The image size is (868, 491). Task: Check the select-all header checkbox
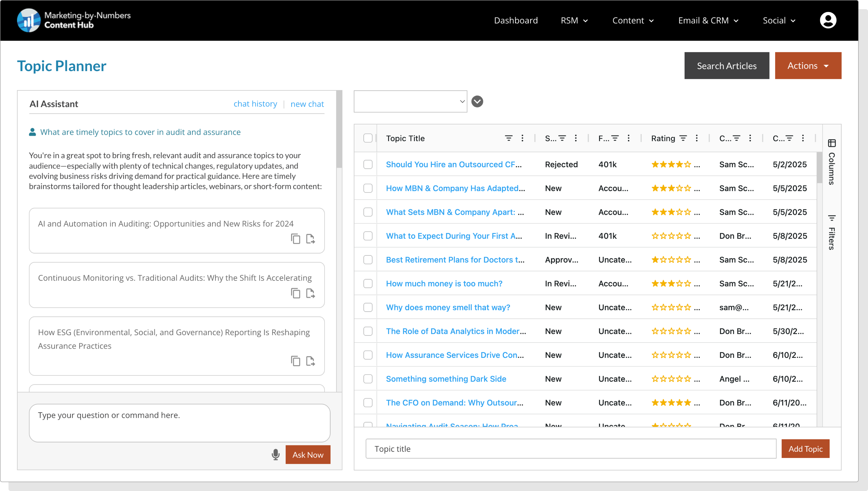tap(368, 138)
